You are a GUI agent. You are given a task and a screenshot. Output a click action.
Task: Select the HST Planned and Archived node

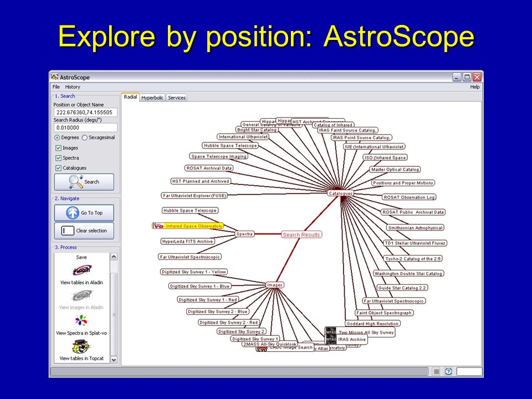pyautogui.click(x=201, y=181)
